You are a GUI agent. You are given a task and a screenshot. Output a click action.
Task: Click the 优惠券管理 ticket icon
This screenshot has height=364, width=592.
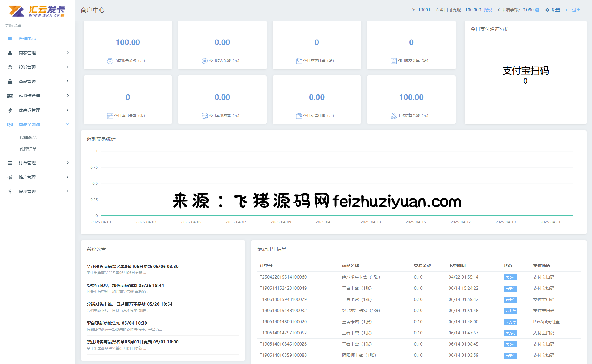10,110
